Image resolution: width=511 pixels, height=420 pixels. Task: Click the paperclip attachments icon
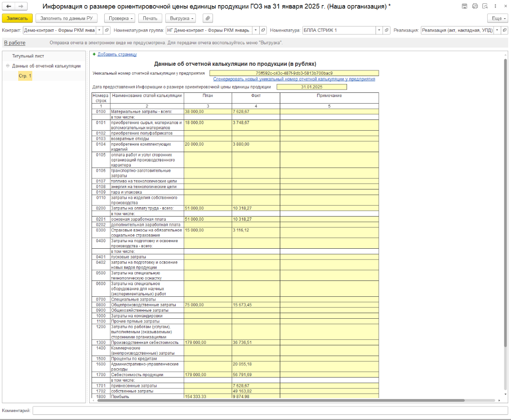click(208, 18)
